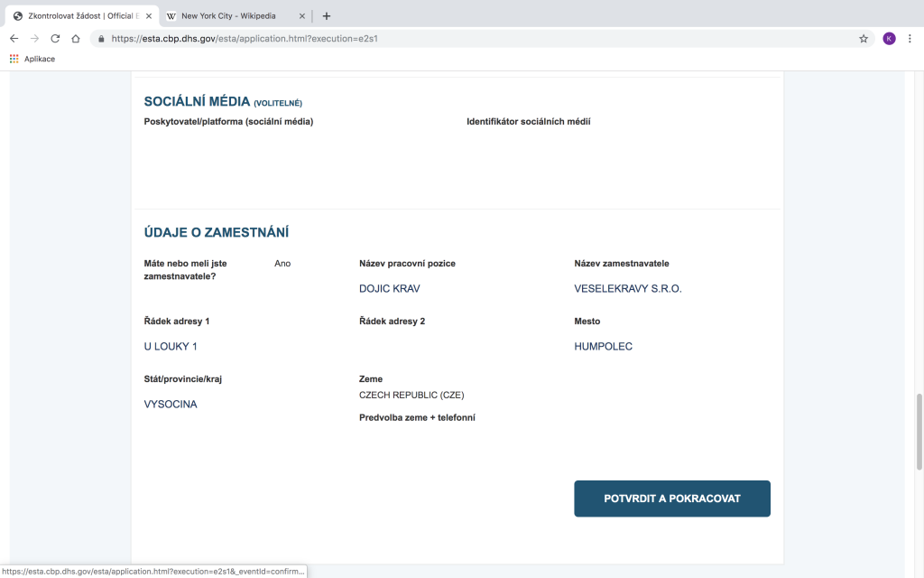Click the DOJIC KRAV job title value
This screenshot has height=578, width=924.
point(389,289)
